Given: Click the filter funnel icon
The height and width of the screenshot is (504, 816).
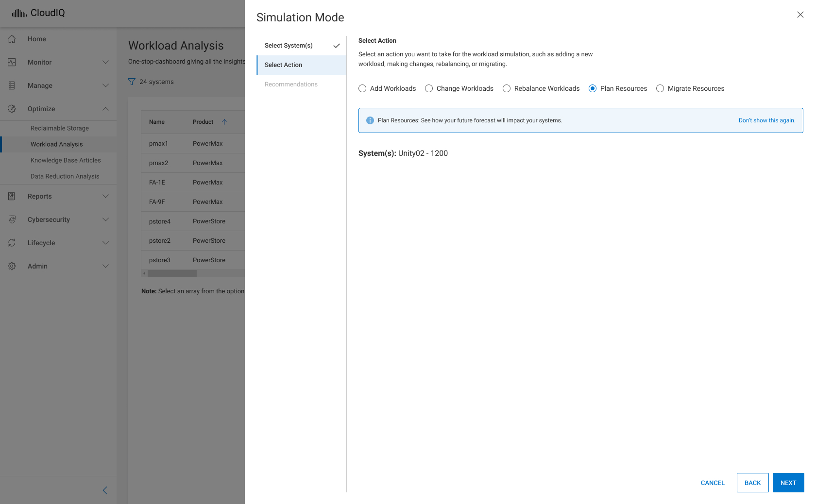Looking at the screenshot, I should click(132, 82).
